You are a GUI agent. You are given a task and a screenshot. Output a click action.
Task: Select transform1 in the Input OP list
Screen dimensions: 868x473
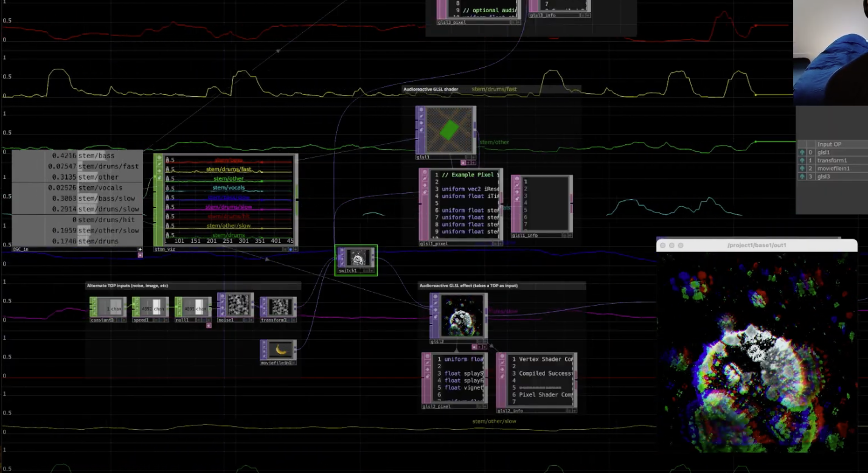pyautogui.click(x=832, y=161)
